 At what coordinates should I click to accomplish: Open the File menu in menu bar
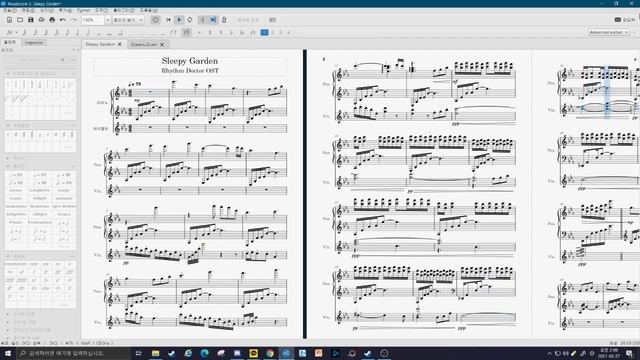point(9,10)
